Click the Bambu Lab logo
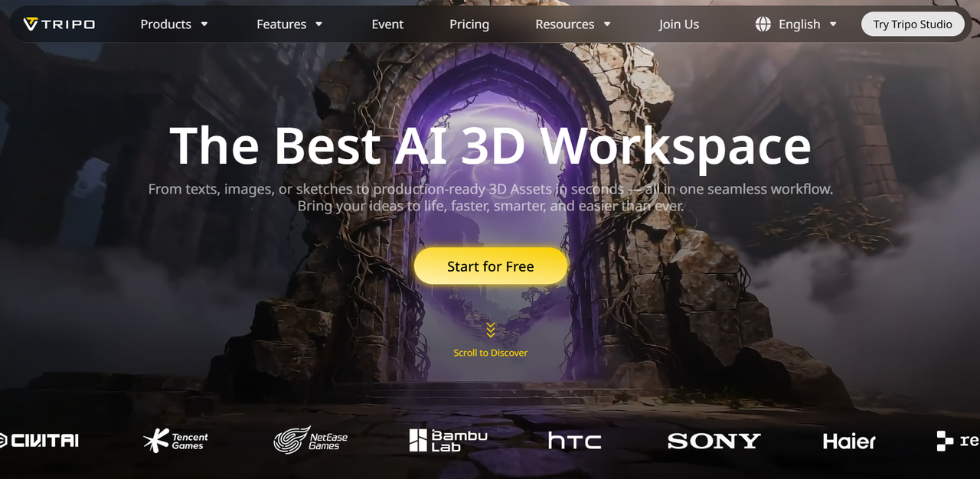Screen dimensions: 980x479 [448, 440]
